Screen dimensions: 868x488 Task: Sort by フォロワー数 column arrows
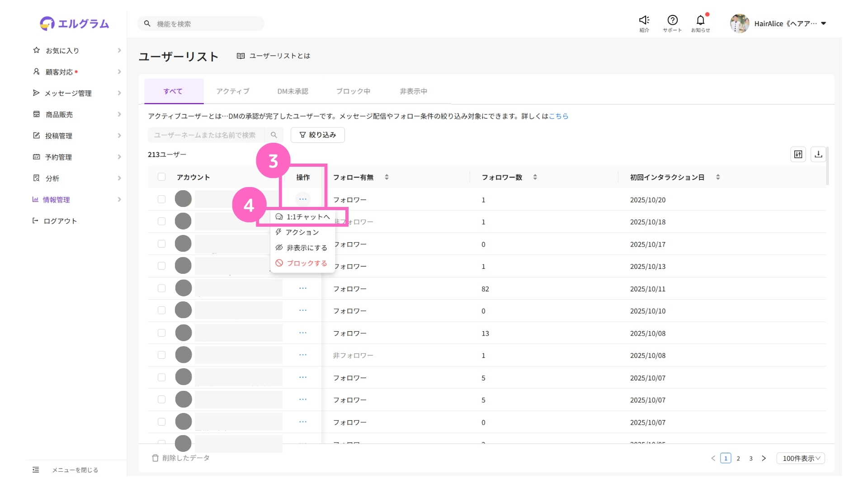tap(535, 177)
